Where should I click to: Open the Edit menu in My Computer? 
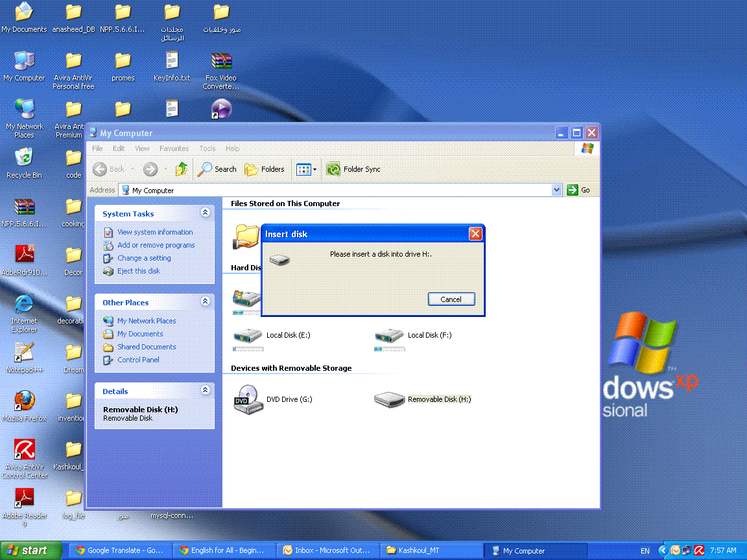tap(119, 148)
